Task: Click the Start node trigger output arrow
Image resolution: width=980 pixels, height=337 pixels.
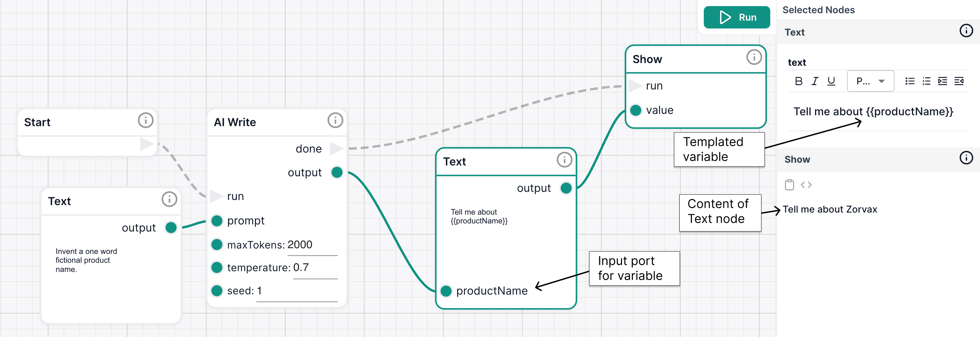Action: coord(147,144)
